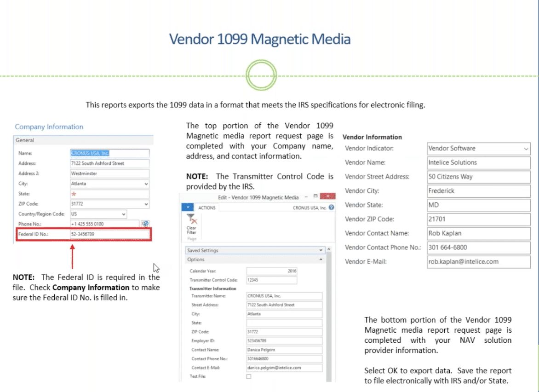The image size is (539, 392).
Task: Click the General section header
Action: 83,140
